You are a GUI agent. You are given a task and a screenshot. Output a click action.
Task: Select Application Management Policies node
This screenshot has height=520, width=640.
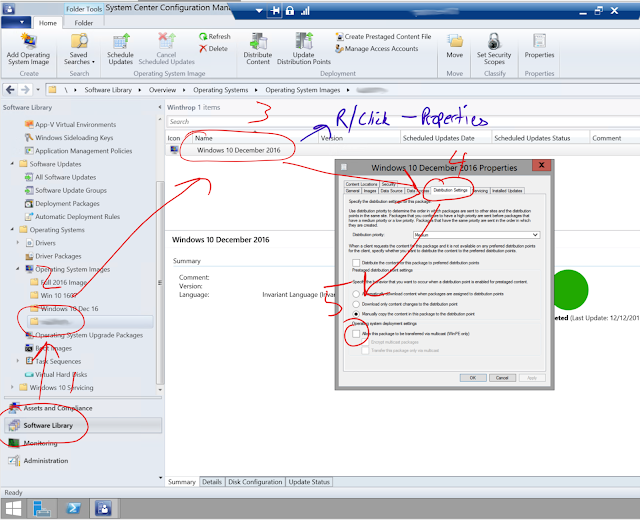[78, 151]
